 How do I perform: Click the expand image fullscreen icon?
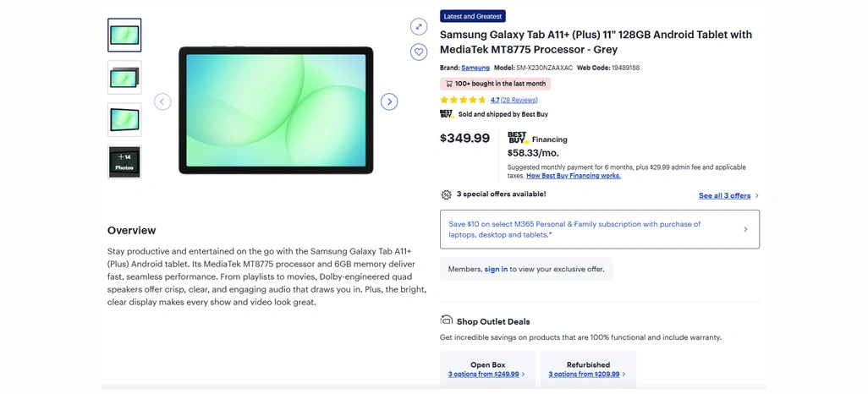click(x=419, y=27)
